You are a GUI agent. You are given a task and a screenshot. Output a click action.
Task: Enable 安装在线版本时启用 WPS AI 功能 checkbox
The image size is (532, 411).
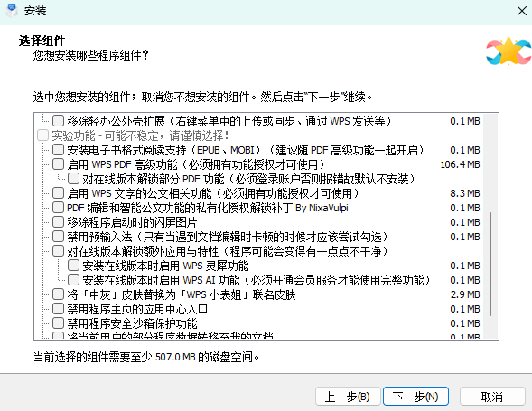(73, 280)
